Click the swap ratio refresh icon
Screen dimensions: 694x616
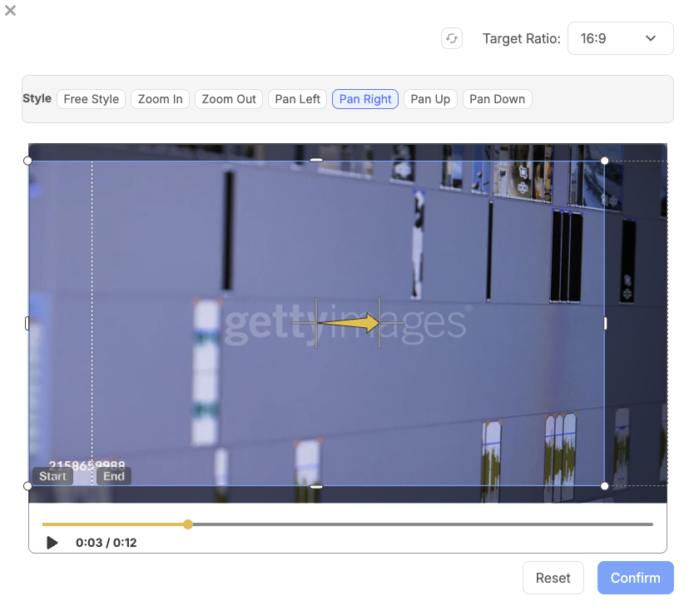452,38
